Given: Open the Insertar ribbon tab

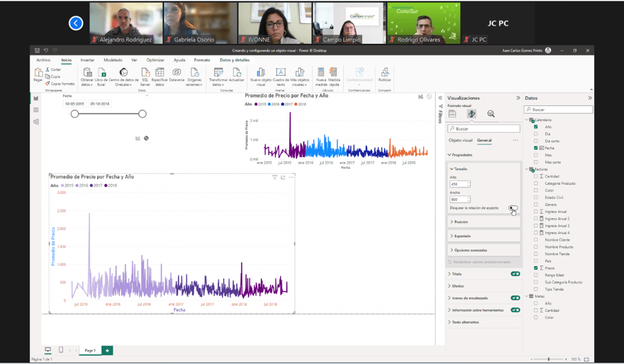Looking at the screenshot, I should coord(87,60).
